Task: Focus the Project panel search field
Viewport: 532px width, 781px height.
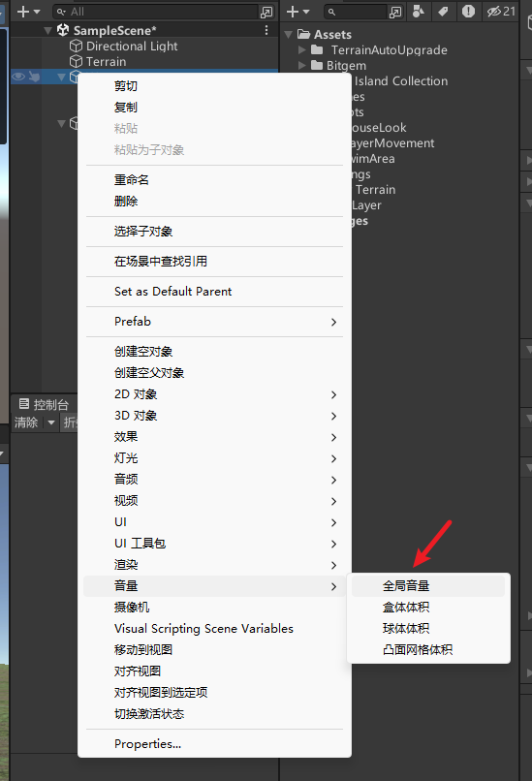Action: click(356, 12)
